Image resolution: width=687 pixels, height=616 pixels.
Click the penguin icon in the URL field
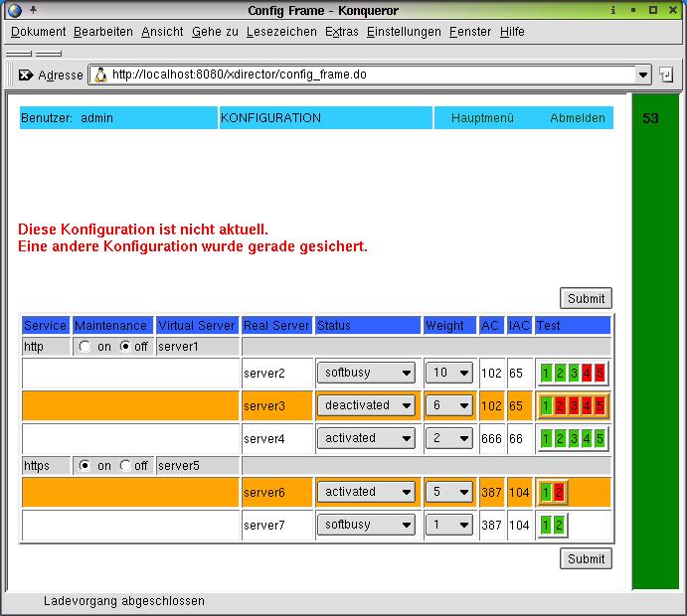[x=100, y=75]
